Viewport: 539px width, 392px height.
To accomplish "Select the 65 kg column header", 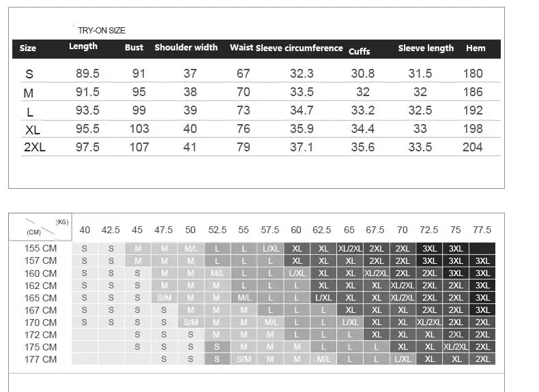I will click(x=349, y=230).
